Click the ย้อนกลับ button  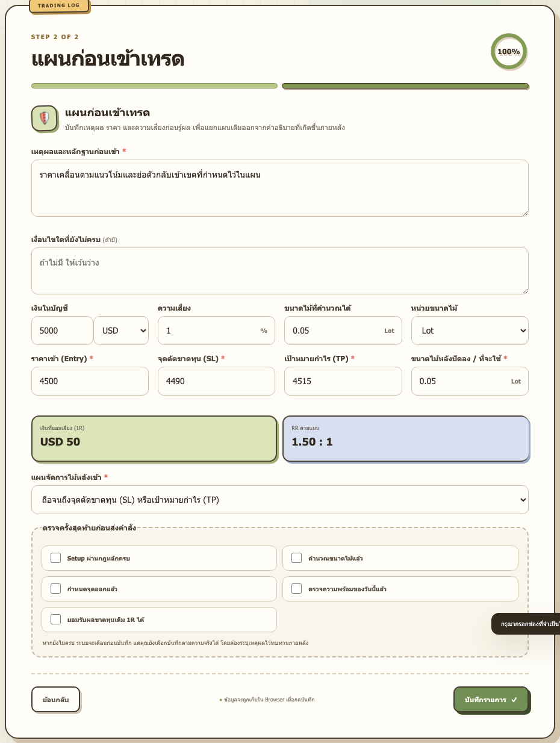[x=55, y=700]
